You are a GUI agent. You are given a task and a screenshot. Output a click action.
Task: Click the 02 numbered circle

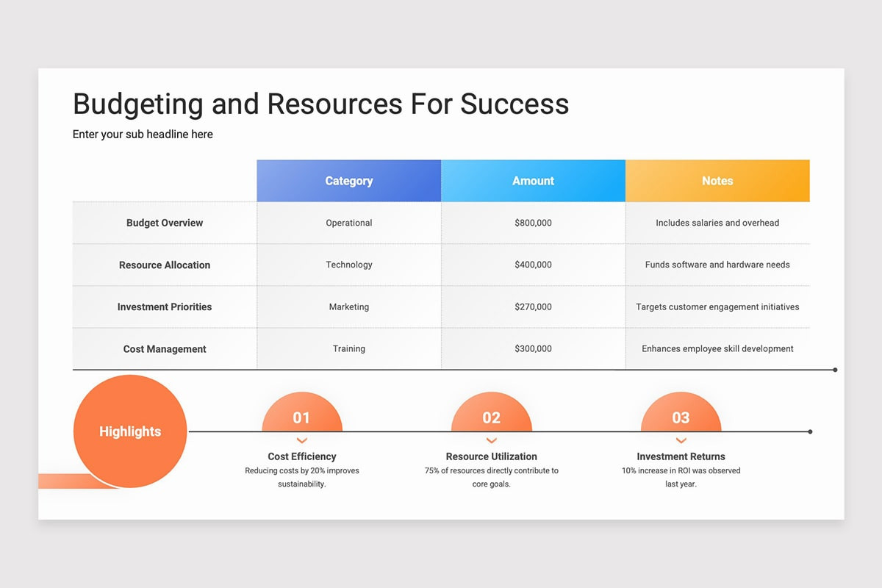coord(491,417)
